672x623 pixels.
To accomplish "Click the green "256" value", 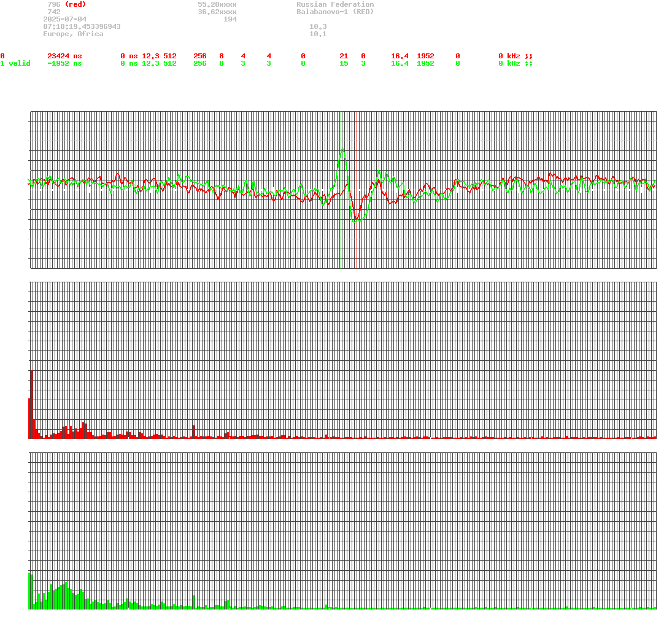I will [x=200, y=63].
